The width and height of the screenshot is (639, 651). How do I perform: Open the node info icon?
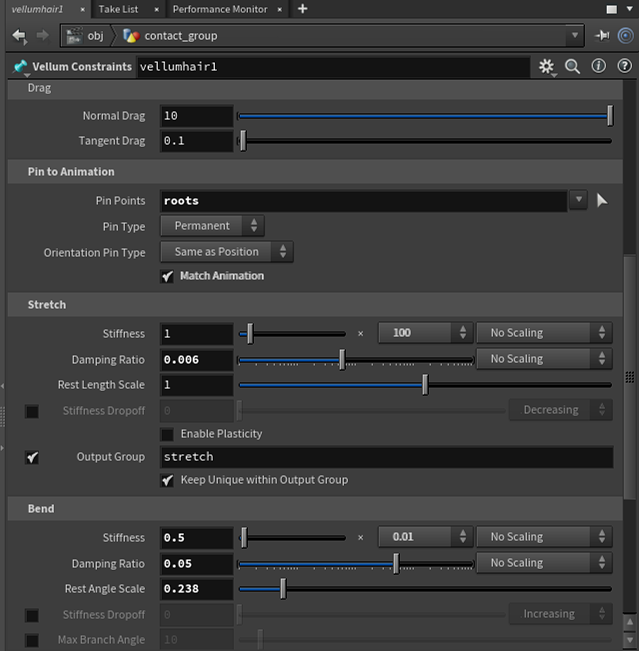pos(598,67)
